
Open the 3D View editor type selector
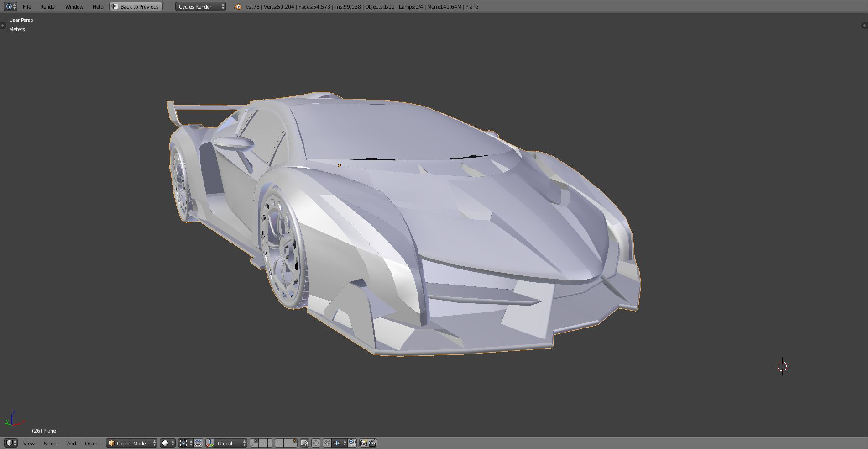pyautogui.click(x=11, y=443)
